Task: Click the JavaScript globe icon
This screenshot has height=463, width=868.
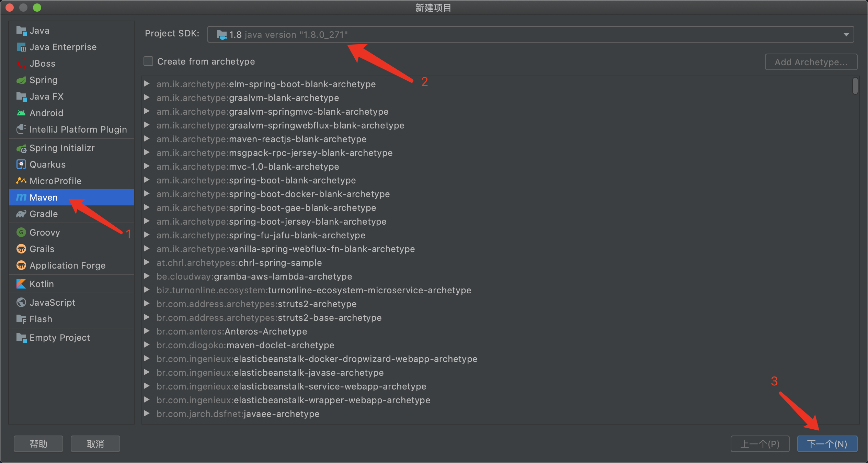Action: pos(21,303)
